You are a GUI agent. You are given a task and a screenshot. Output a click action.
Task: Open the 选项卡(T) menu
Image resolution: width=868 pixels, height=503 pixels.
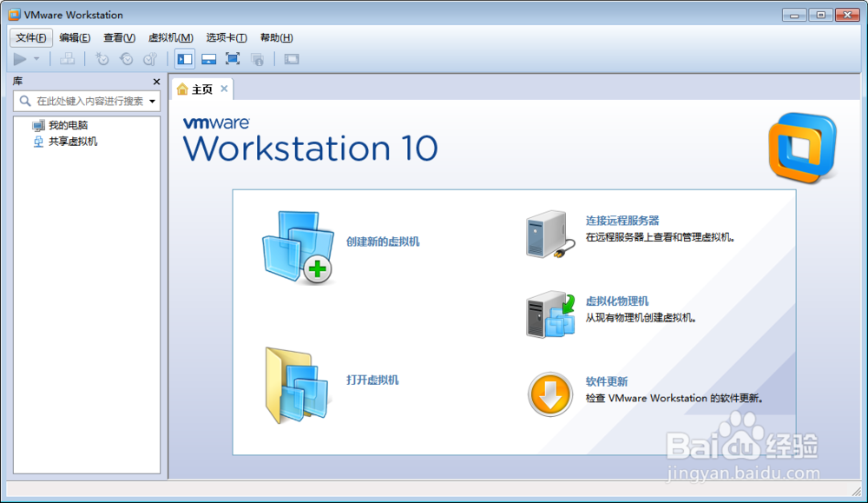(227, 37)
